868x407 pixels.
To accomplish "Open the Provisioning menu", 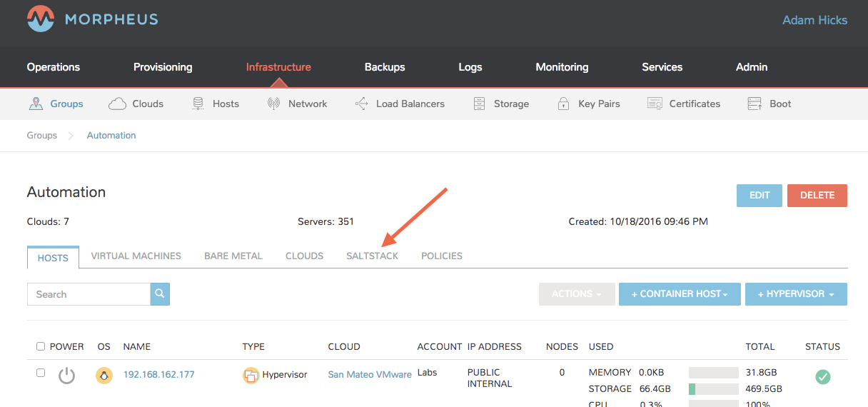I will click(x=163, y=67).
